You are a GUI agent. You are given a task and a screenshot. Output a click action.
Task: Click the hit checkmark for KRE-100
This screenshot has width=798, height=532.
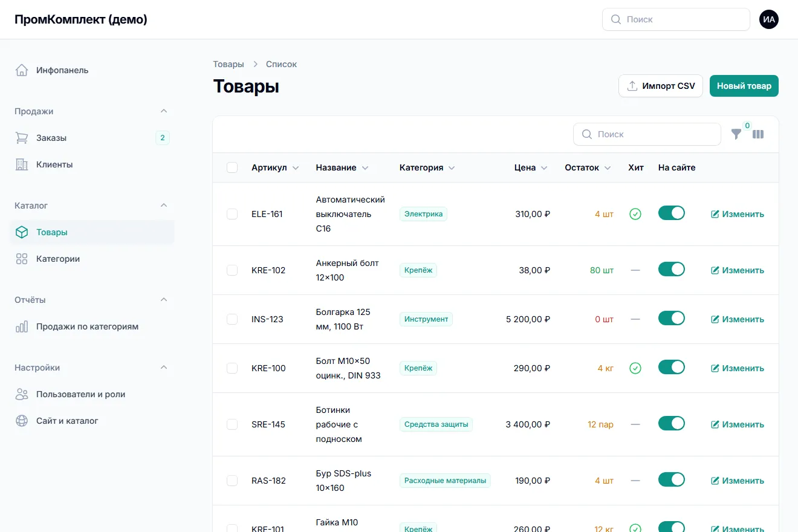pyautogui.click(x=635, y=368)
